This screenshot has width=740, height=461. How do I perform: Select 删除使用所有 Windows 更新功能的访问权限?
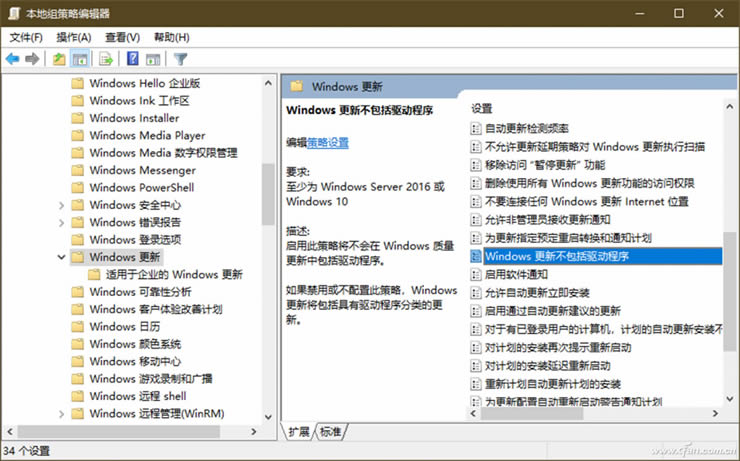tap(589, 184)
